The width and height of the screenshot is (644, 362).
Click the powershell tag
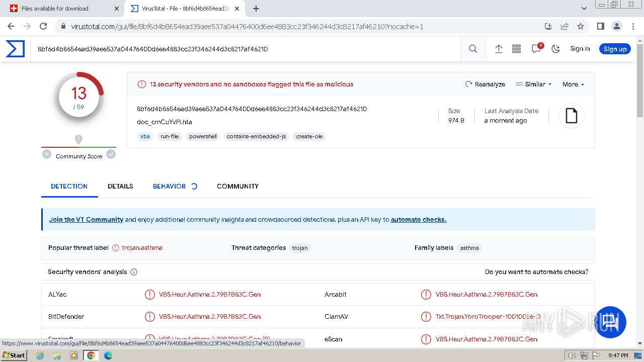(x=203, y=136)
